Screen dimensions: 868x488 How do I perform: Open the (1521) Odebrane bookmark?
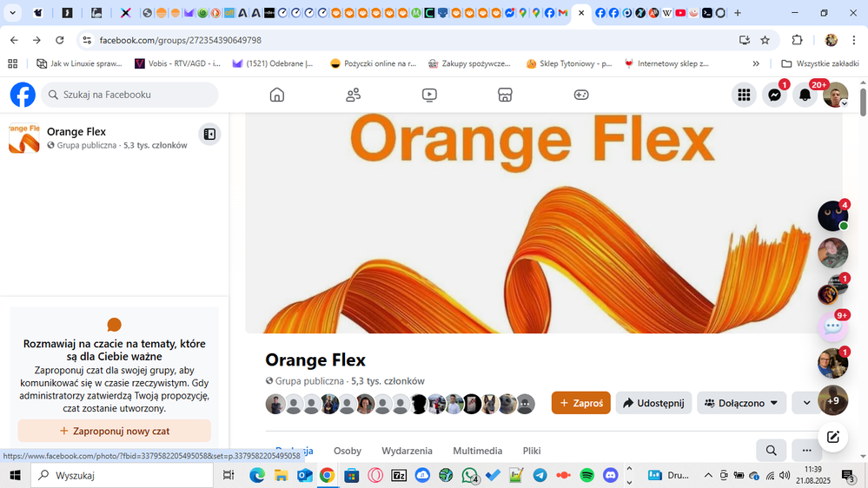coord(273,63)
